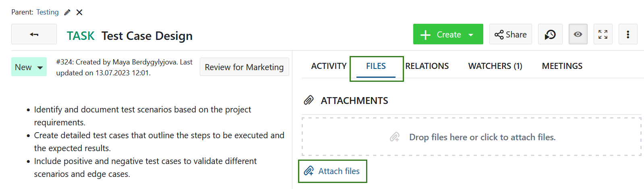Image resolution: width=644 pixels, height=189 pixels.
Task: Click the green Create button plus icon
Action: point(426,35)
